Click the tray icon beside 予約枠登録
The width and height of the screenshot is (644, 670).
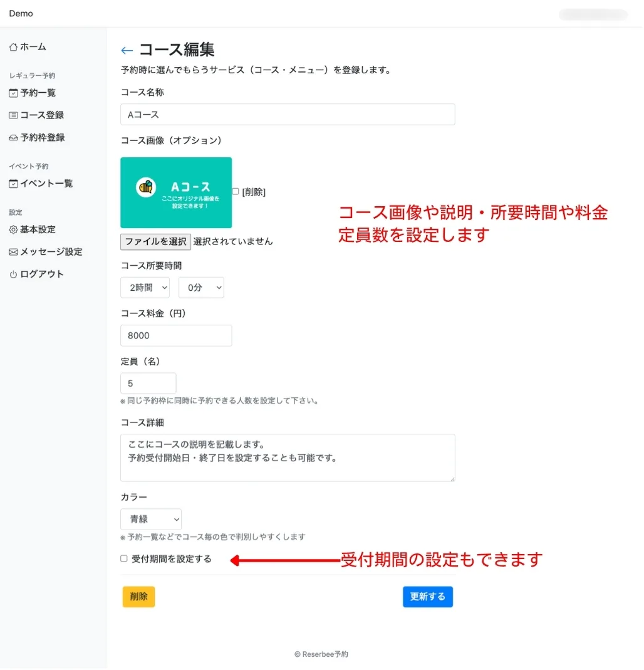tap(13, 138)
